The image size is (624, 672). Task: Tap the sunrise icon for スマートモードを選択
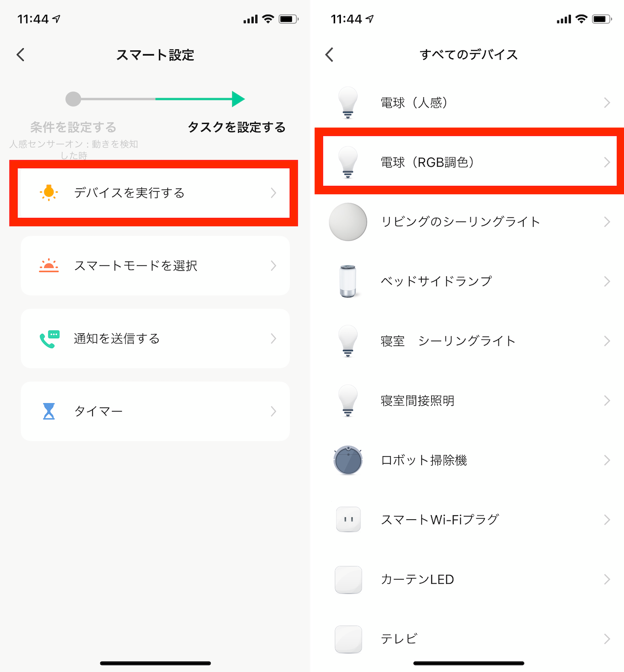[x=49, y=266]
